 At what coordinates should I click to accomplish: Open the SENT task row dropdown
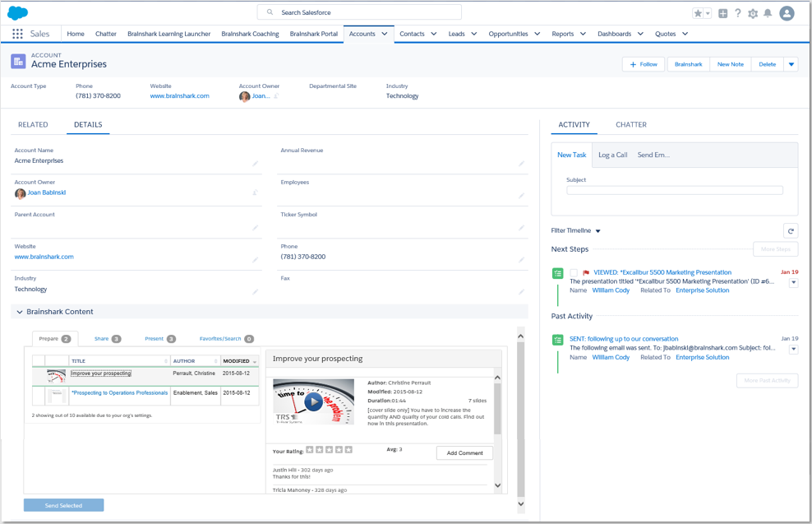click(793, 350)
